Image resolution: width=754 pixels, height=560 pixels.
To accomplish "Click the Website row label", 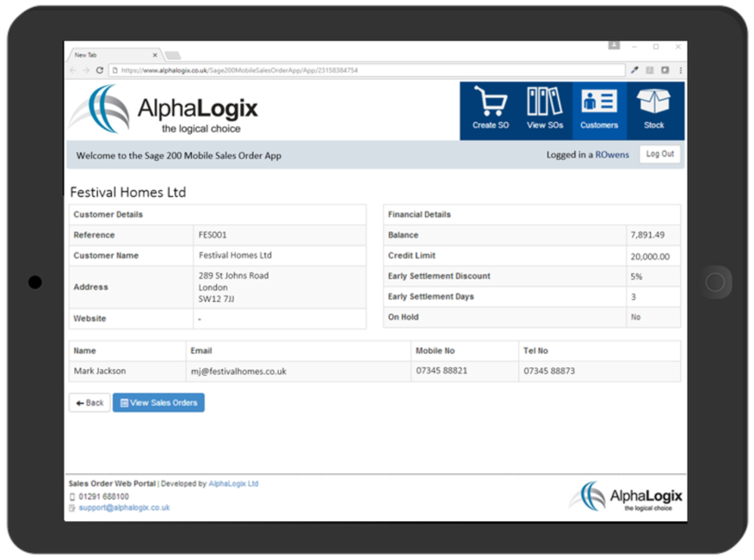I will [90, 318].
